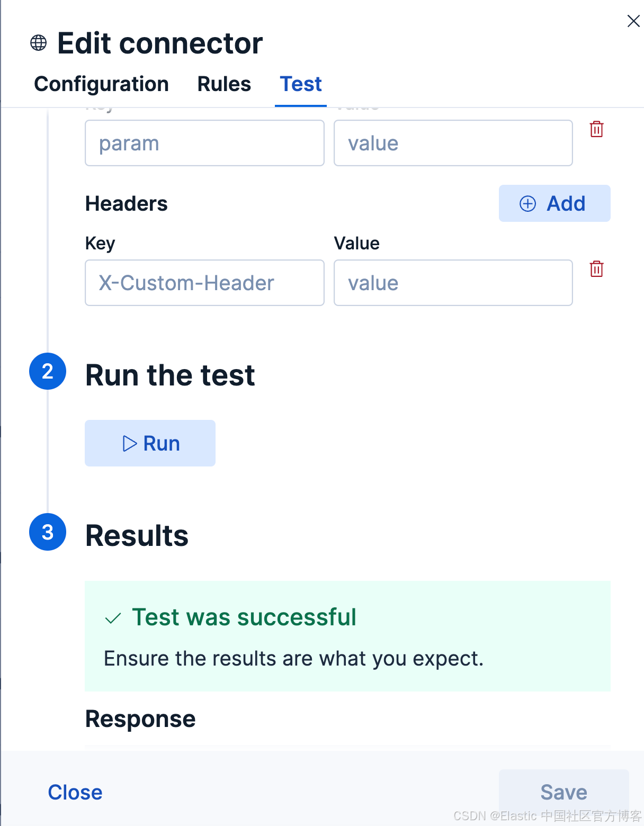The width and height of the screenshot is (644, 826).
Task: Add a new header row
Action: tap(554, 203)
